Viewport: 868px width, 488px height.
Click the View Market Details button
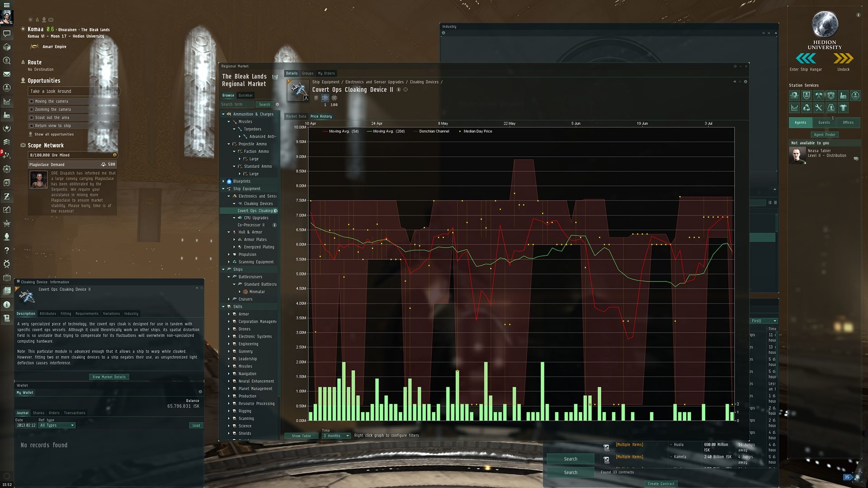[x=108, y=376]
